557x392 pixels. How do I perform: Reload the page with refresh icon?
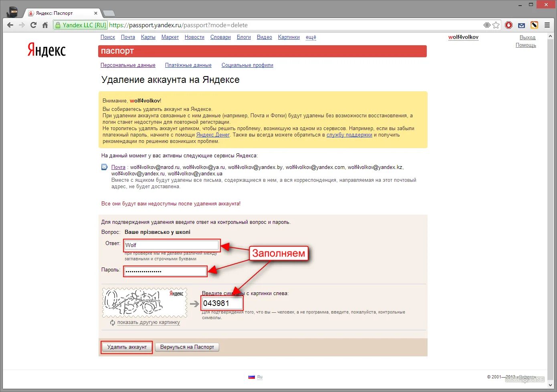(34, 25)
